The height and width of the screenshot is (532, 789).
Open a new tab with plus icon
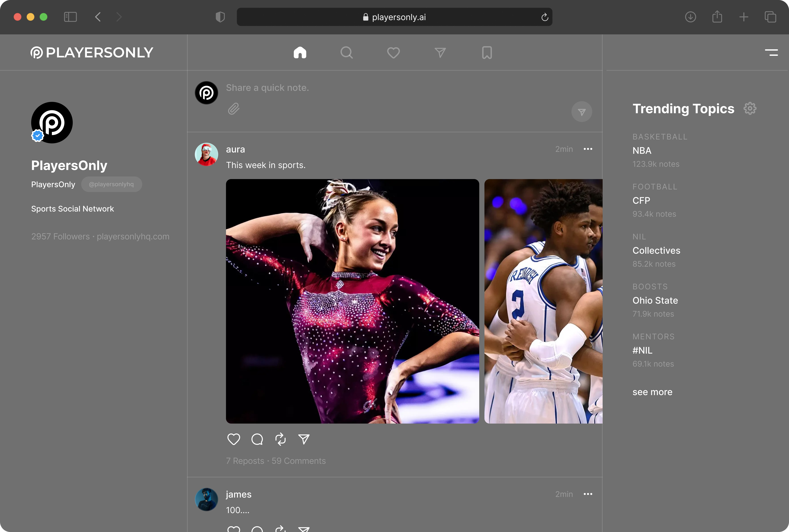[x=744, y=17]
